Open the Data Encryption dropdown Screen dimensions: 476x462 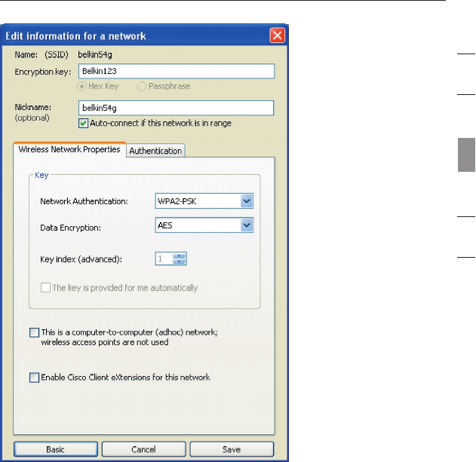tap(247, 225)
